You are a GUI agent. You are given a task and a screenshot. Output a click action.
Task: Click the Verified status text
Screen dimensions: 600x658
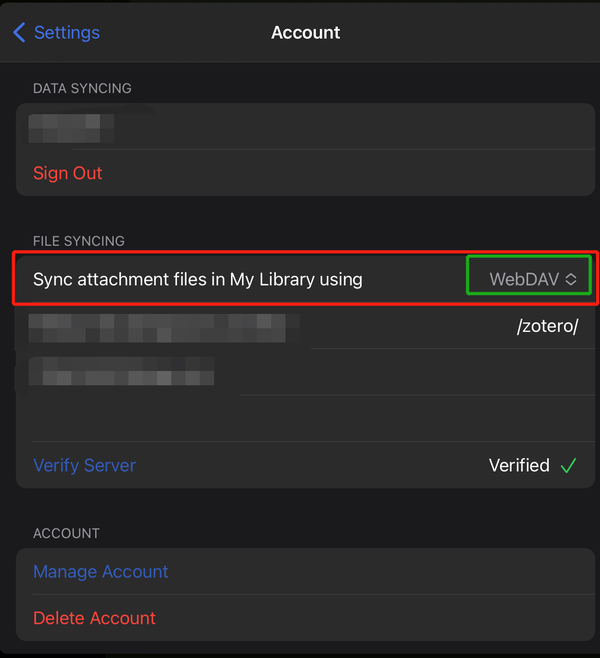519,465
